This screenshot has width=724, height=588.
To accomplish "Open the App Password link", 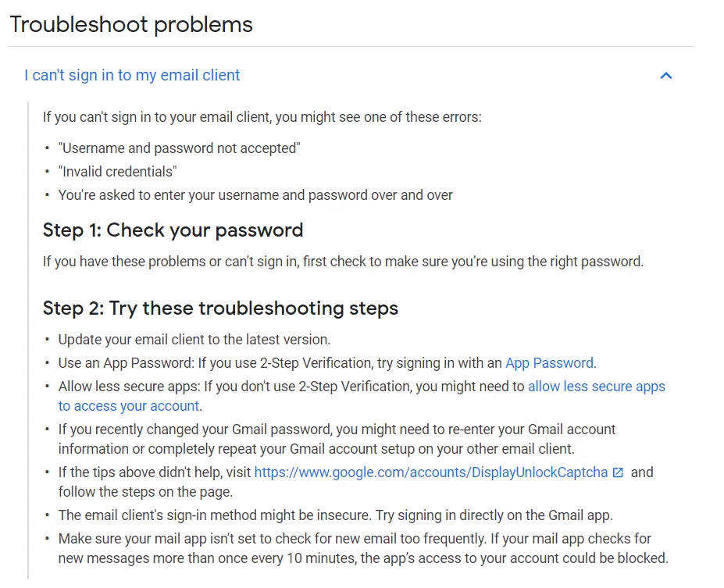I will click(x=549, y=362).
